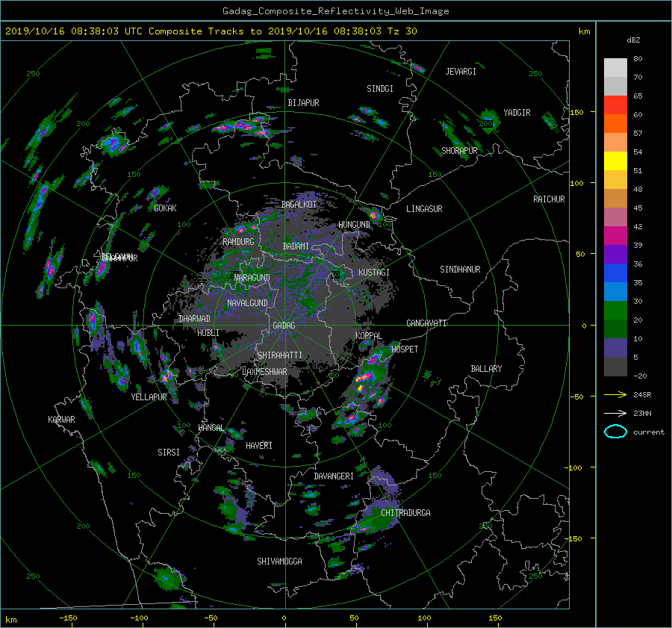
Task: Select the CHITRADURGA label
Action: coord(405,513)
